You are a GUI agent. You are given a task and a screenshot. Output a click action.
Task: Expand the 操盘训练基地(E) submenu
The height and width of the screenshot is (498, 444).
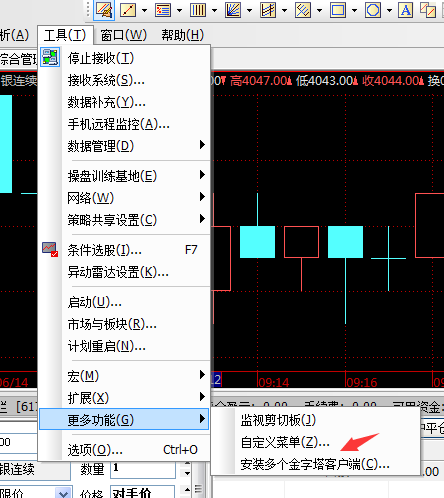point(124,176)
